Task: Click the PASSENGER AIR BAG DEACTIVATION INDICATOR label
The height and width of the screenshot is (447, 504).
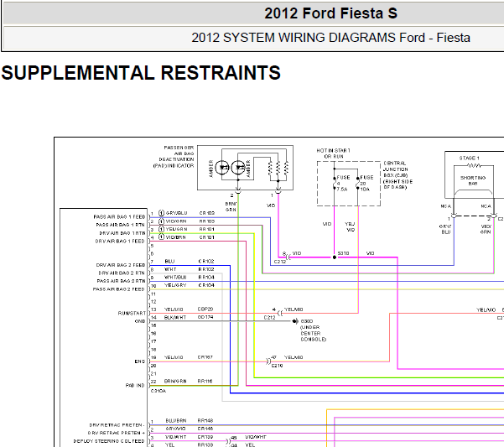Action: pos(174,157)
